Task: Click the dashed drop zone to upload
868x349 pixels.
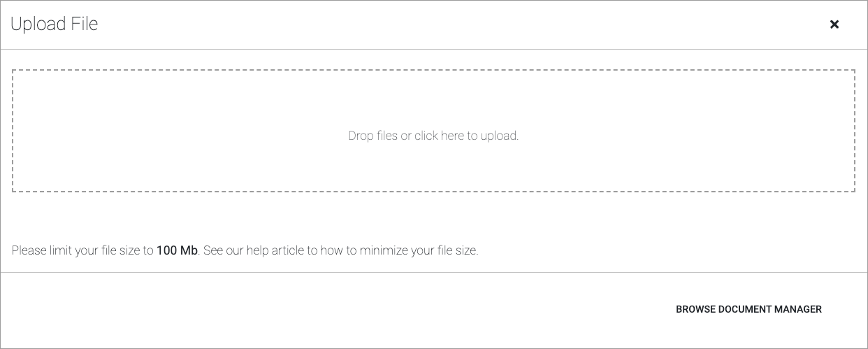Action: point(433,131)
